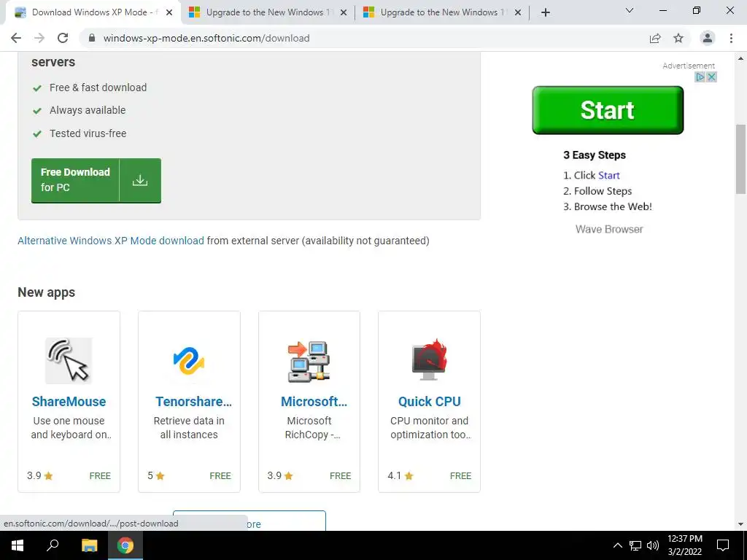Open the ShareMouse app icon
Viewport: 747px width, 560px height.
(69, 360)
